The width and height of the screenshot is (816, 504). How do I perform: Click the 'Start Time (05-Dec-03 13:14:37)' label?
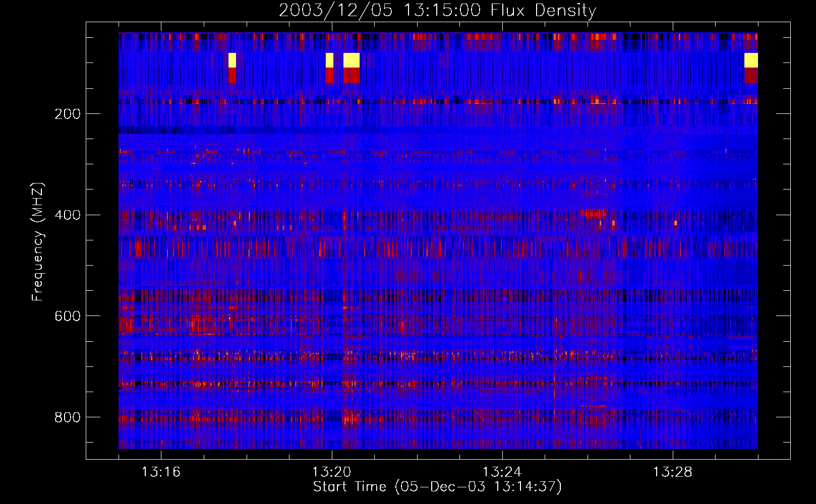[437, 487]
